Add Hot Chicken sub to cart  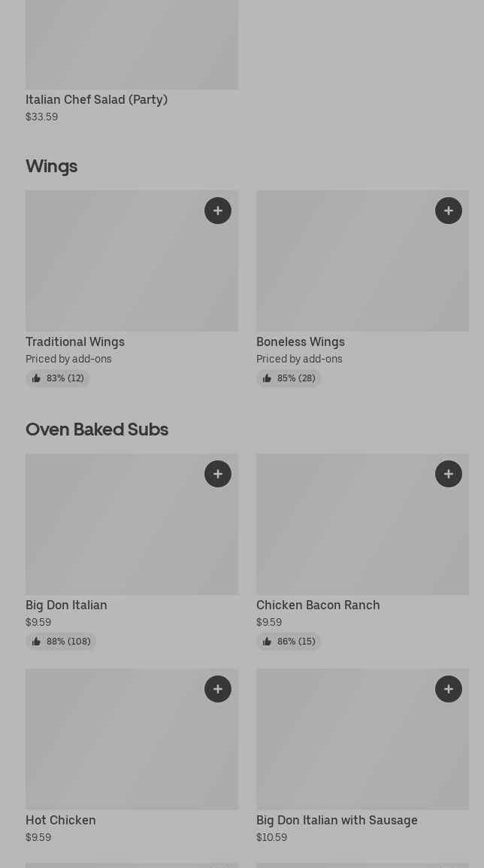[x=218, y=689]
